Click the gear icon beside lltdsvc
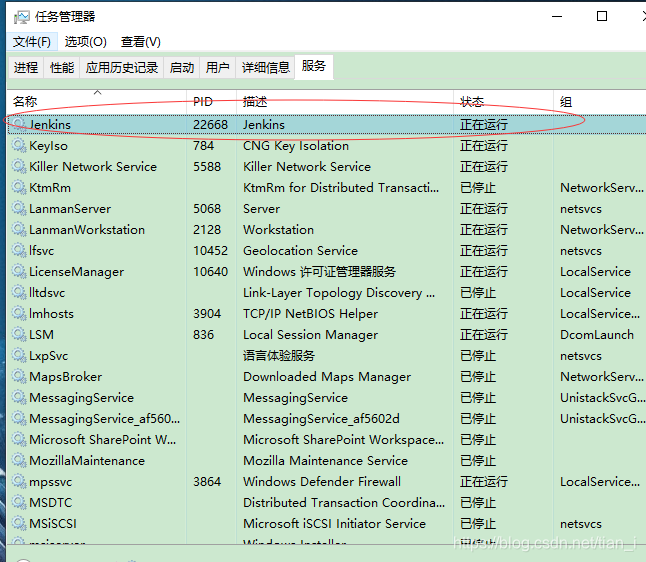This screenshot has width=646, height=562. pyautogui.click(x=19, y=292)
